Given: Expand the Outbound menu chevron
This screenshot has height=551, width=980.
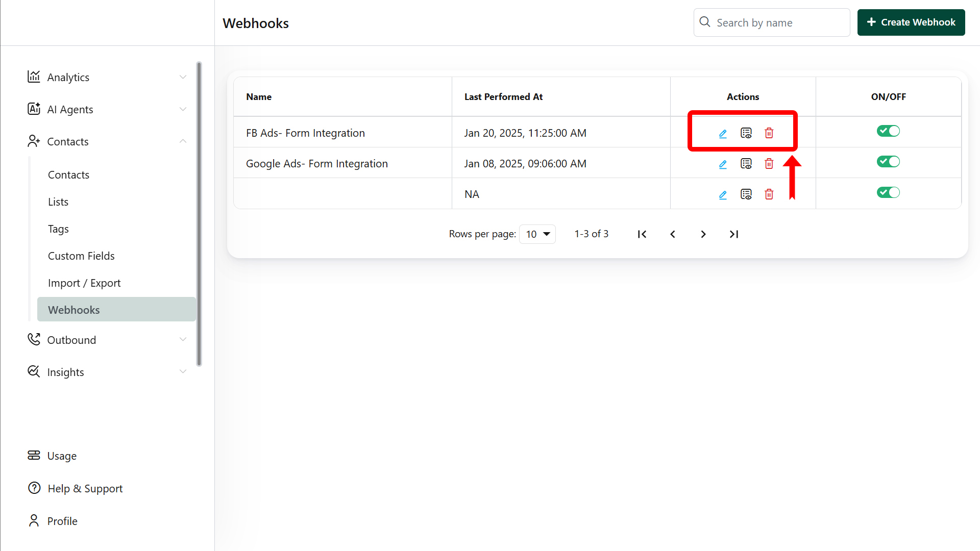Looking at the screenshot, I should tap(183, 340).
